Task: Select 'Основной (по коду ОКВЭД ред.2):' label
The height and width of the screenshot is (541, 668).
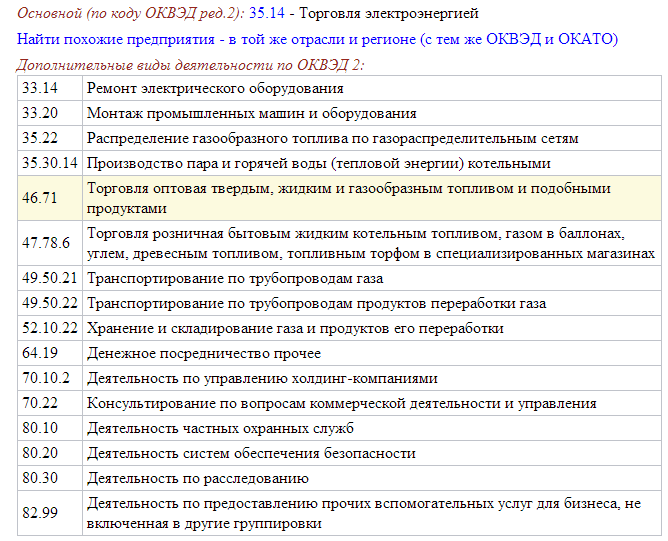Action: 131,13
